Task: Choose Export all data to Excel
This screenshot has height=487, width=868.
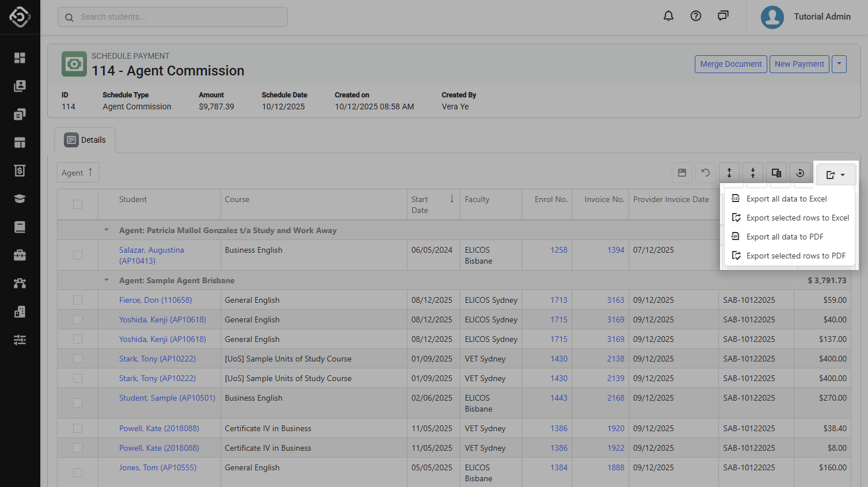Action: tap(786, 199)
